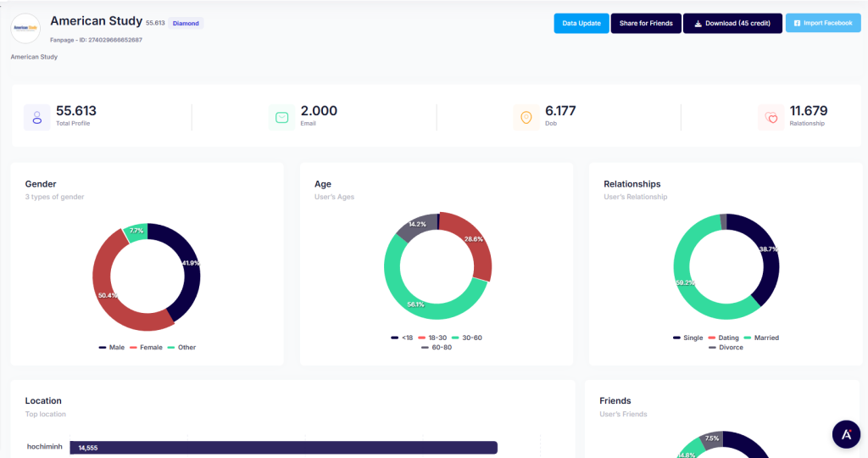Click the Data Update button
The image size is (868, 458).
pos(581,23)
